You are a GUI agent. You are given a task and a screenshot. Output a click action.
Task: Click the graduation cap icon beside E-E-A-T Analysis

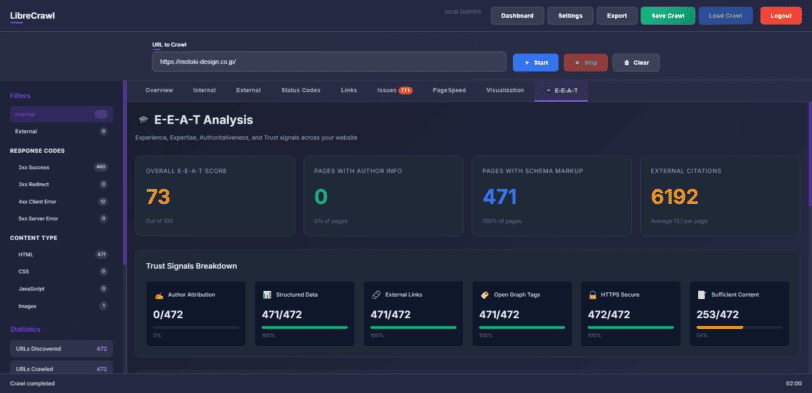coord(143,120)
